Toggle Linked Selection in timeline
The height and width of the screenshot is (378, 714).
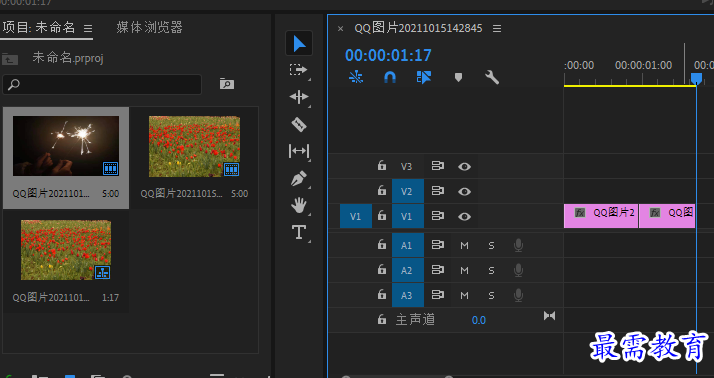pyautogui.click(x=423, y=77)
